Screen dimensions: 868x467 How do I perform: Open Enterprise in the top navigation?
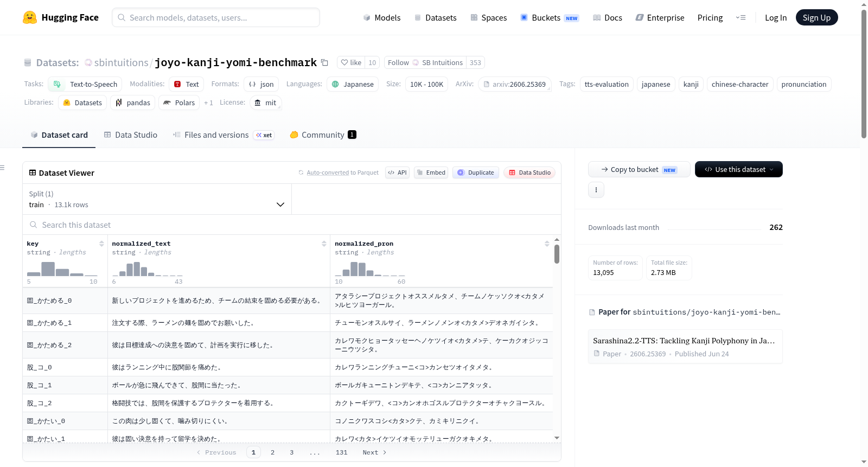coord(660,17)
